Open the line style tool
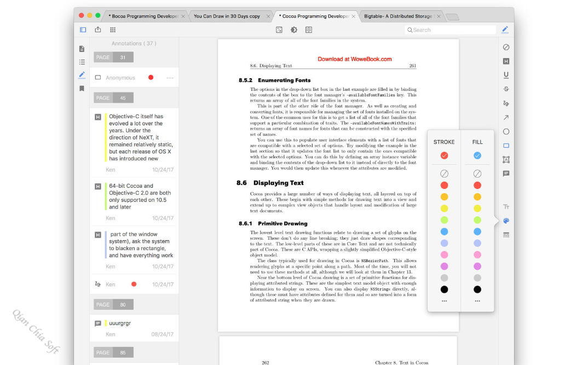Image resolution: width=588 pixels, height=365 pixels. point(506,235)
